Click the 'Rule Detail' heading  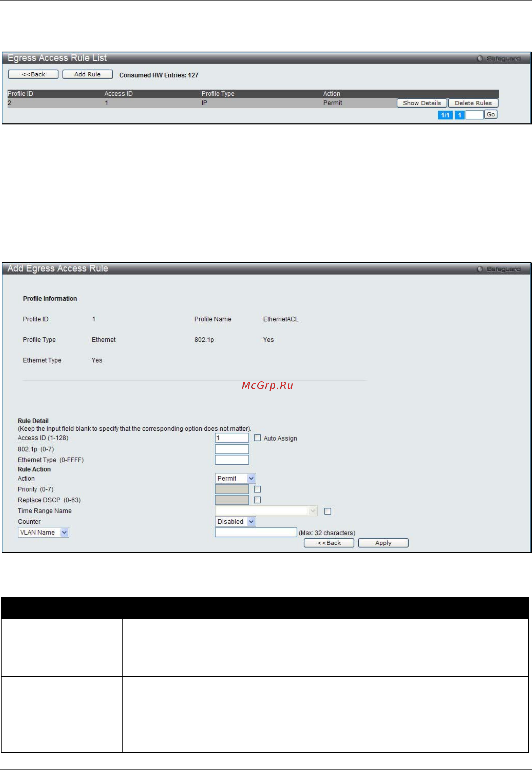coord(33,421)
